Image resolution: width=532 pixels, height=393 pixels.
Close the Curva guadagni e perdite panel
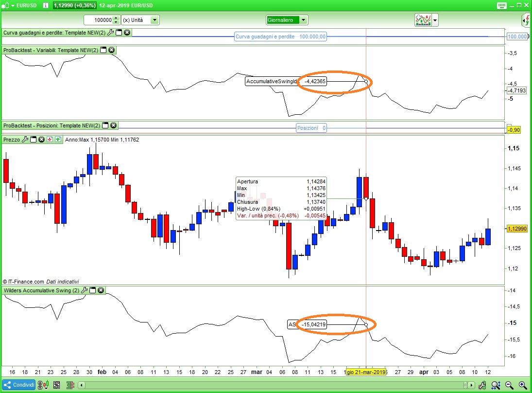pyautogui.click(x=127, y=33)
